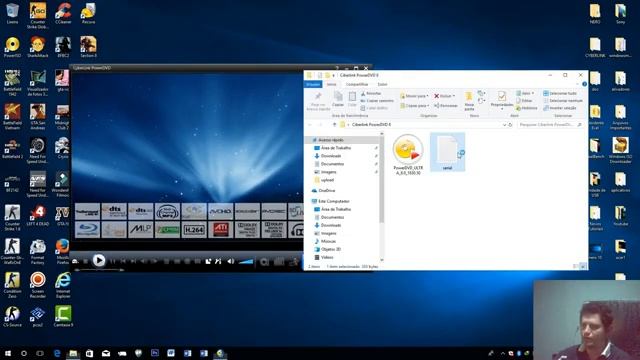
Task: Select the PowerDVD_ULTRA installer file
Action: point(408,155)
